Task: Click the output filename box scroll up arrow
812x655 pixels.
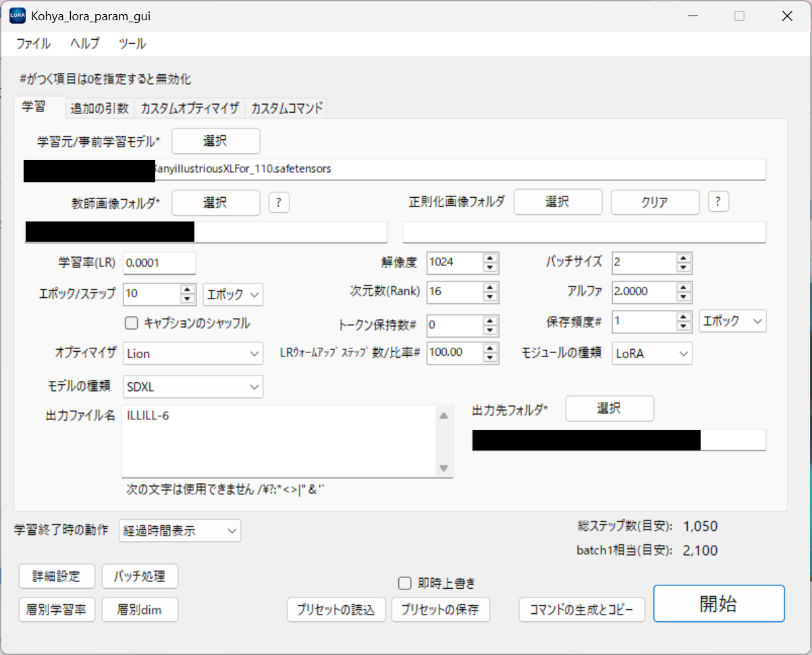Action: pos(443,417)
